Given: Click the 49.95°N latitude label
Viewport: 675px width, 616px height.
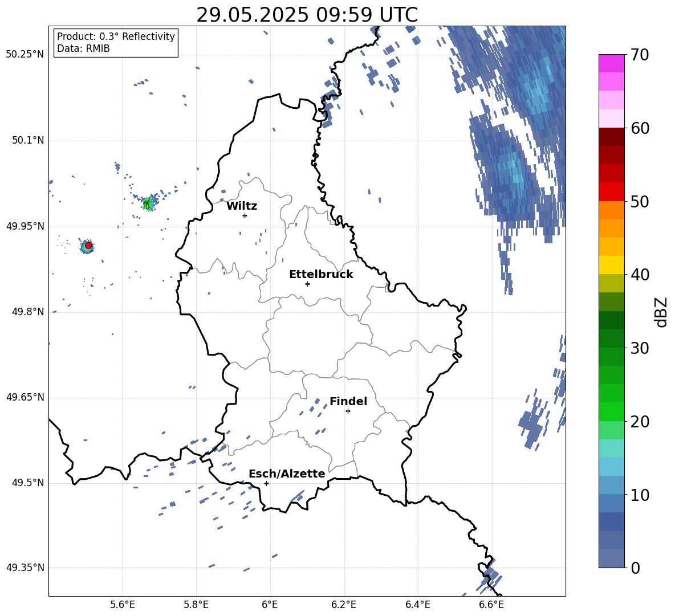Looking at the screenshot, I should click(x=25, y=226).
